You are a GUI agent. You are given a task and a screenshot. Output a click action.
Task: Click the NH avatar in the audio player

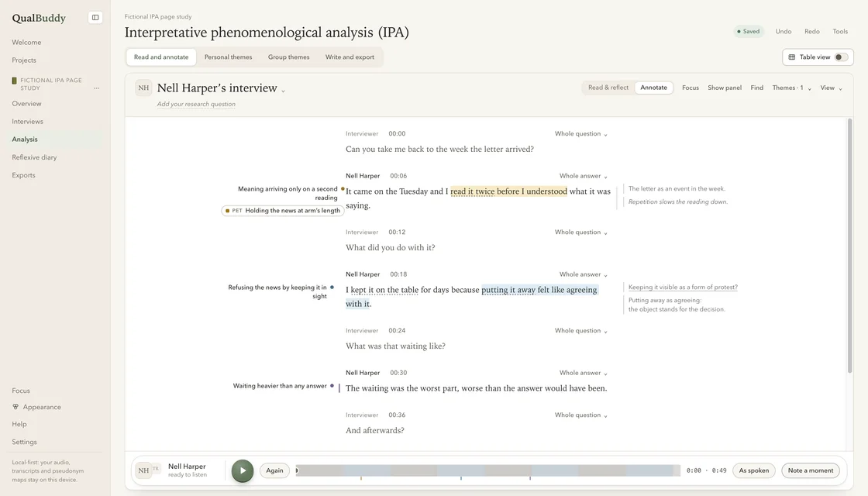tap(143, 470)
